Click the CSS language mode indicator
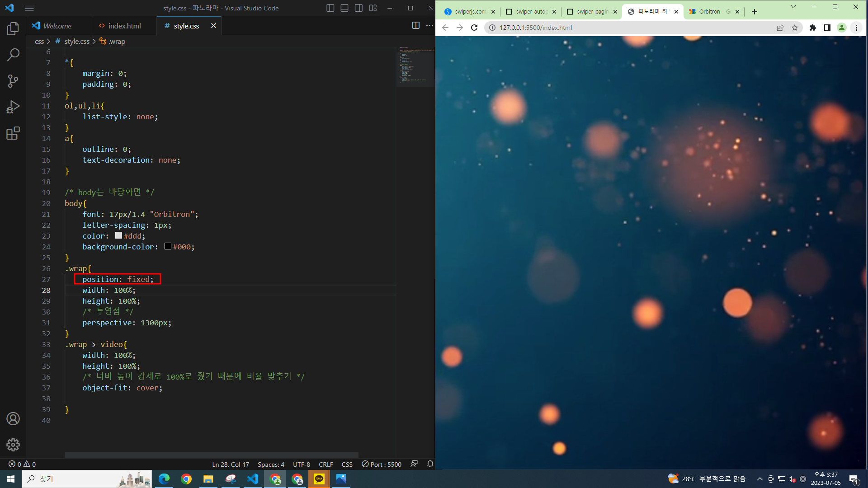868x488 pixels. (x=347, y=464)
